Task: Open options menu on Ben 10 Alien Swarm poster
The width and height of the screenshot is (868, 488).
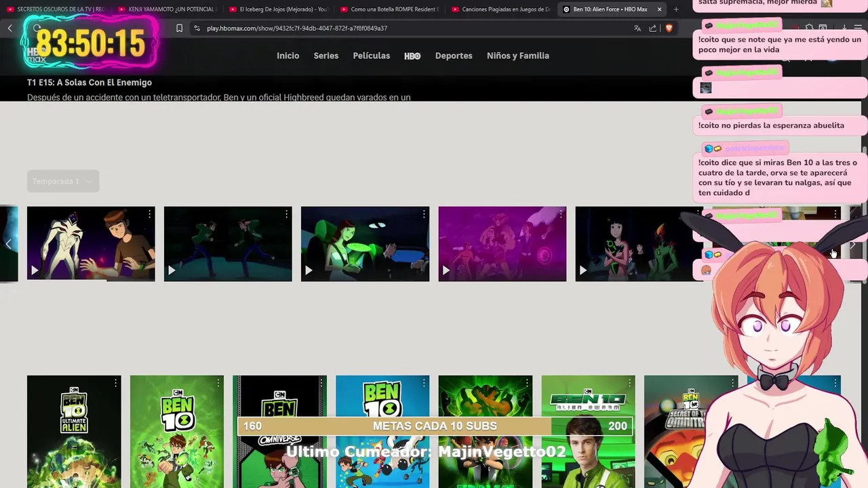Action: [629, 384]
